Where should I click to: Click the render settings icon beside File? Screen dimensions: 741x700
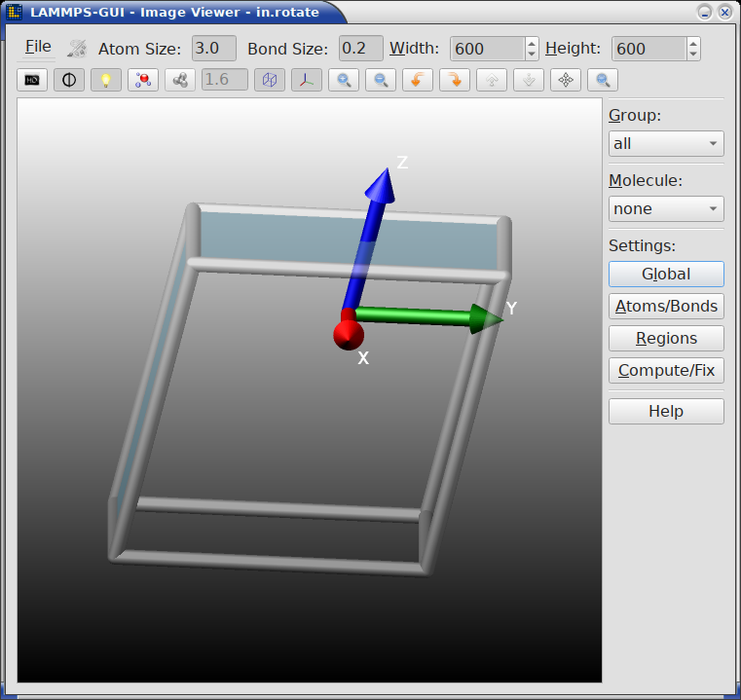pos(77,49)
